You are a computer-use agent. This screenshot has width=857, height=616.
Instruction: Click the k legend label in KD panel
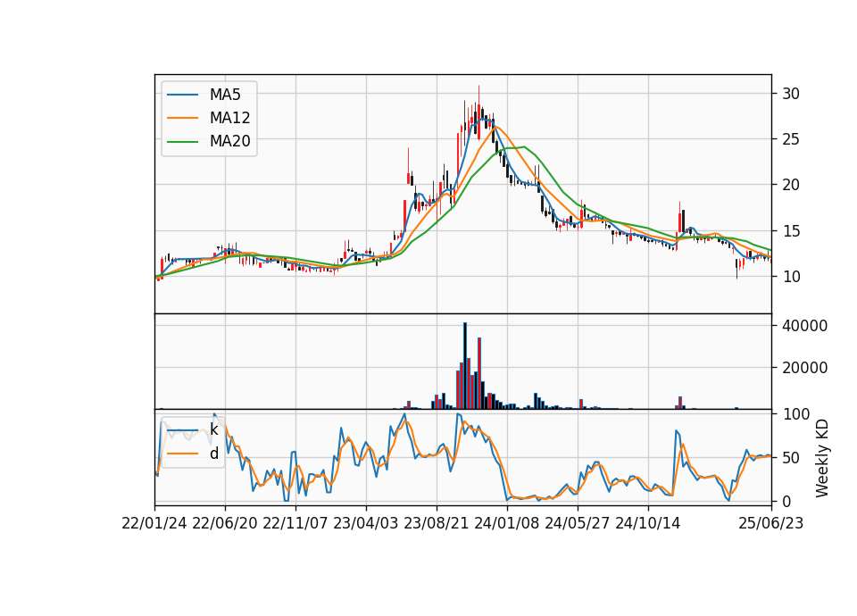(x=213, y=429)
